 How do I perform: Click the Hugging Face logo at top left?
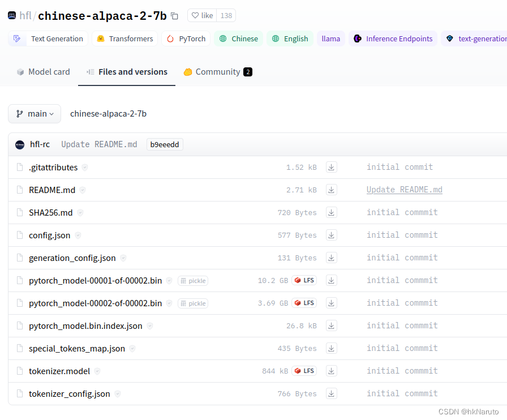11,15
